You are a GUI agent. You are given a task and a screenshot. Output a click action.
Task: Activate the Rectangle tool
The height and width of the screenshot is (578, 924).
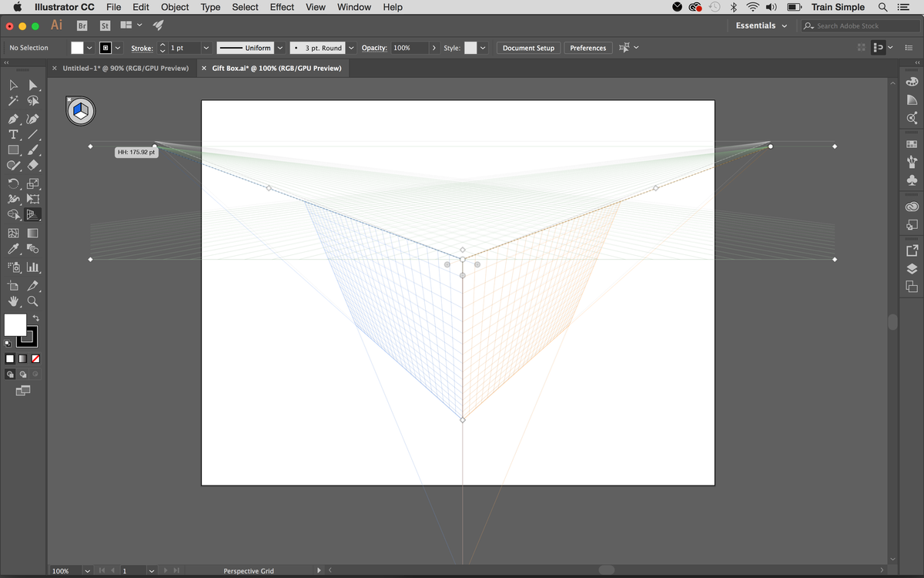(x=13, y=150)
